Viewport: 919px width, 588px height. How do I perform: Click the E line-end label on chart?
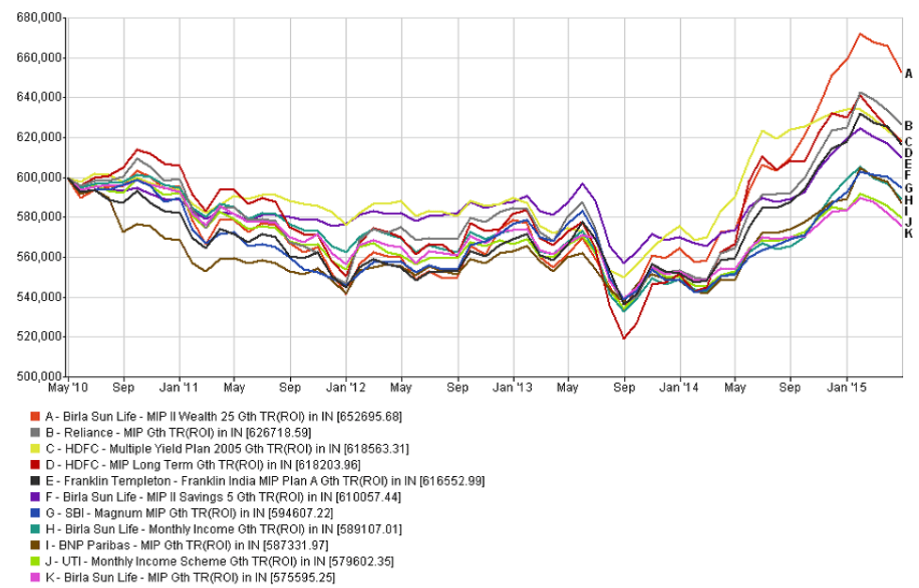pos(909,165)
